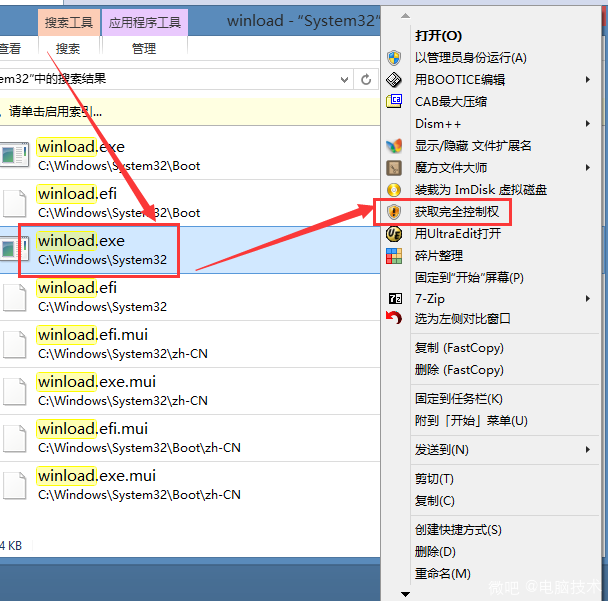Click the colorful icon beside 显示/隐藏 文件扩展名
Viewport: 608px width, 601px height.
pyautogui.click(x=394, y=146)
